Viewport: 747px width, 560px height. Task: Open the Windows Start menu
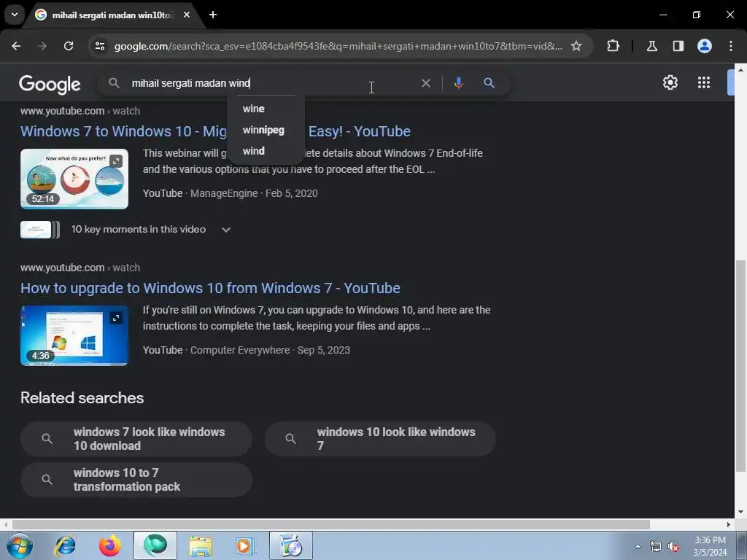(x=19, y=545)
